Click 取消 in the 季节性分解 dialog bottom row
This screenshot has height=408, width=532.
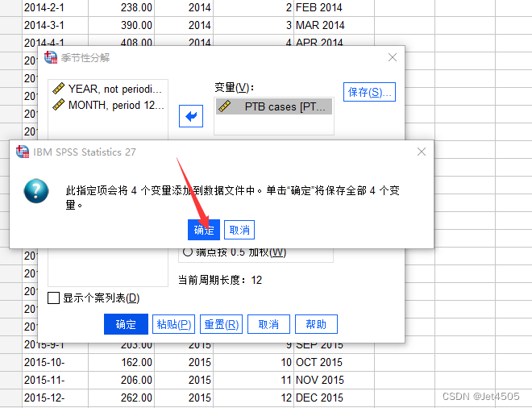click(268, 324)
